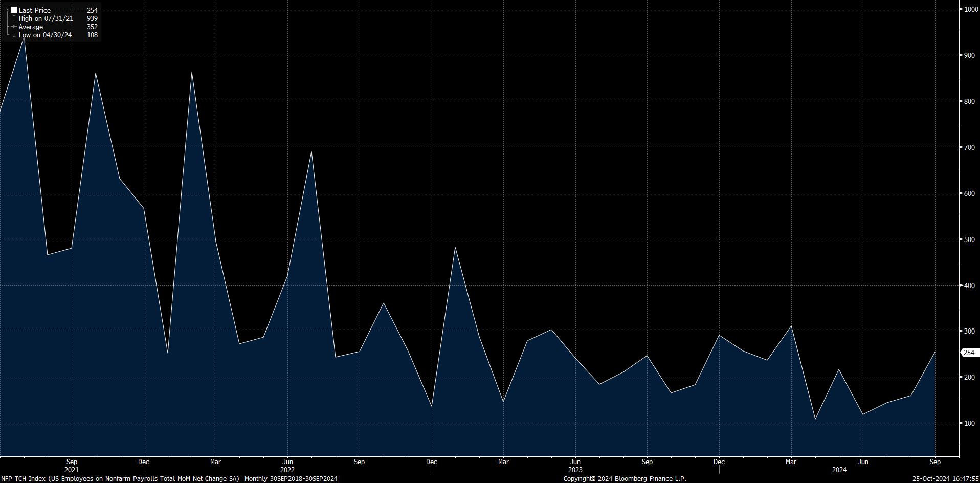
Task: Click the 'Jun' label directly above 2023
Action: [x=575, y=462]
